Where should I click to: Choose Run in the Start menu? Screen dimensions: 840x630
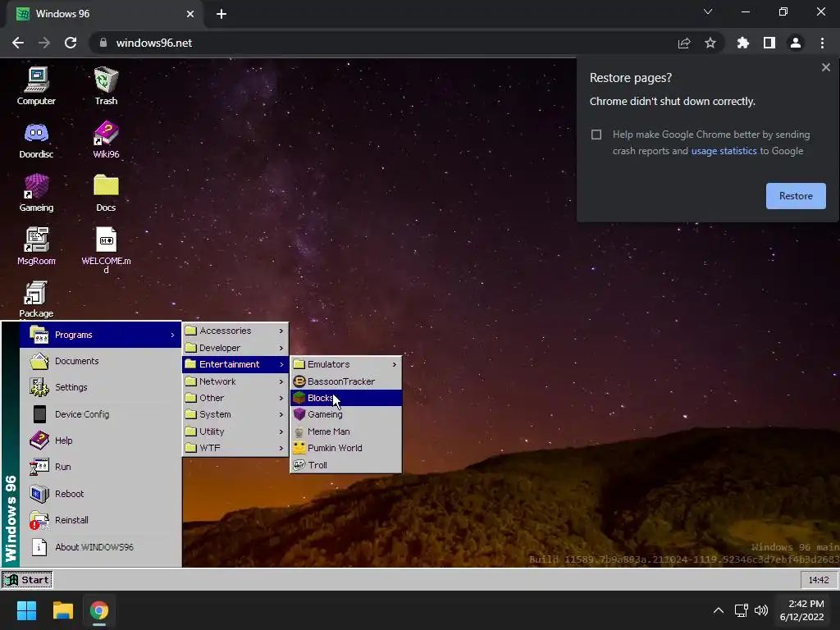pos(101,467)
